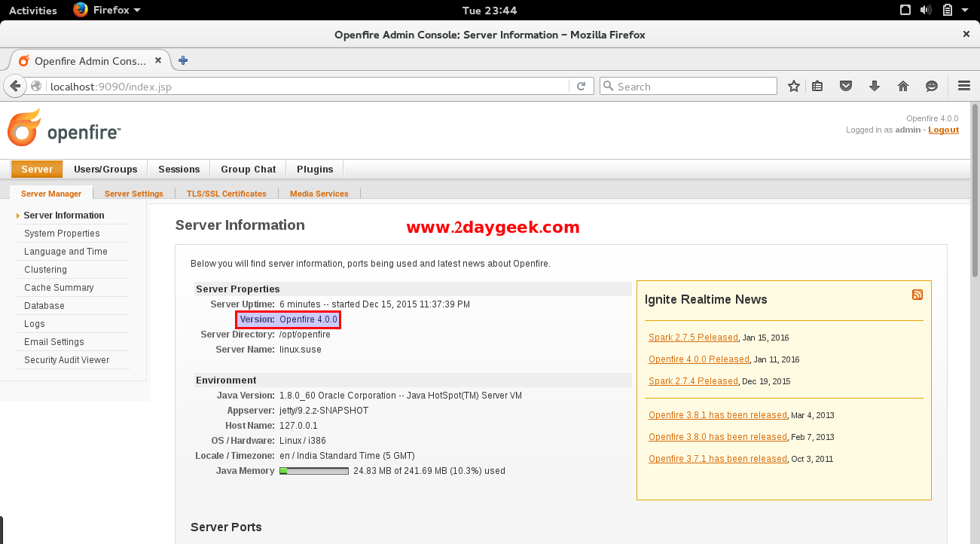Close the Openfire Admin Console tab

[x=158, y=60]
